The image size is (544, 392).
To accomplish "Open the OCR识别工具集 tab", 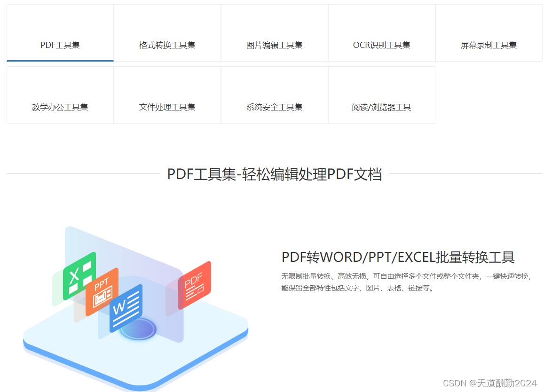I will (x=382, y=33).
